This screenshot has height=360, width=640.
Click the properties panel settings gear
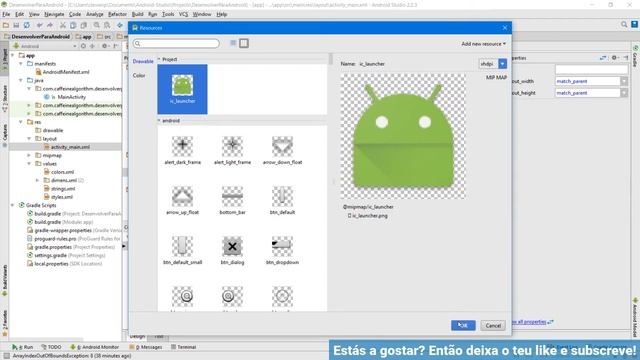[615, 58]
